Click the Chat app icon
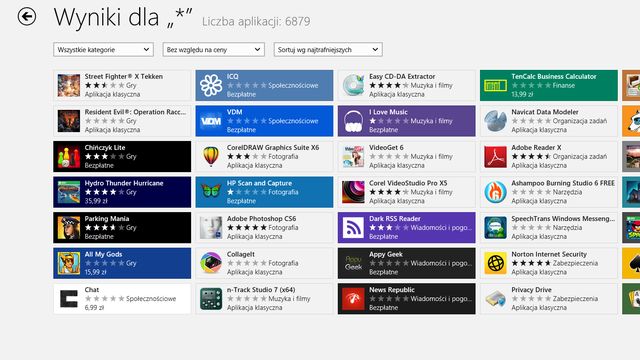The height and width of the screenshot is (360, 640). [x=69, y=298]
